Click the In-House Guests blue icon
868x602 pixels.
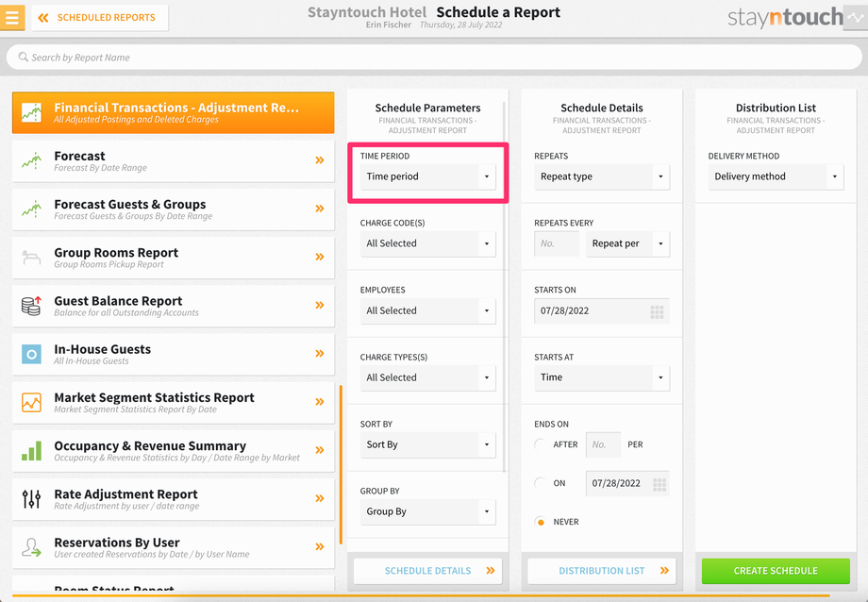click(31, 354)
